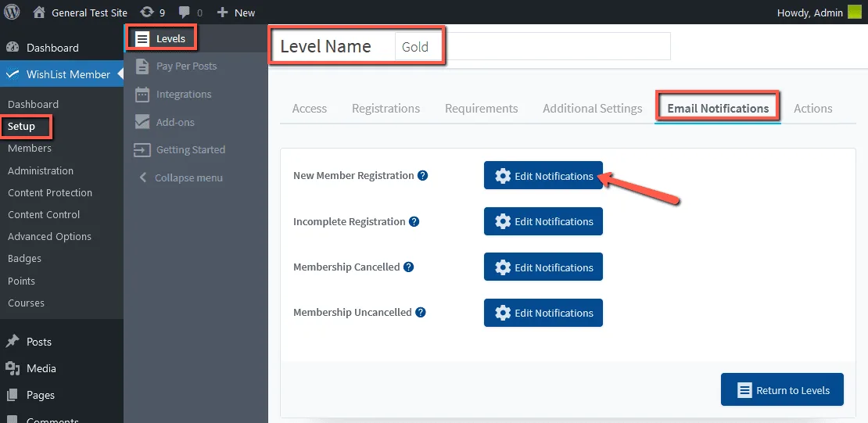Click Return to Levels button
This screenshot has height=423, width=868.
[782, 390]
